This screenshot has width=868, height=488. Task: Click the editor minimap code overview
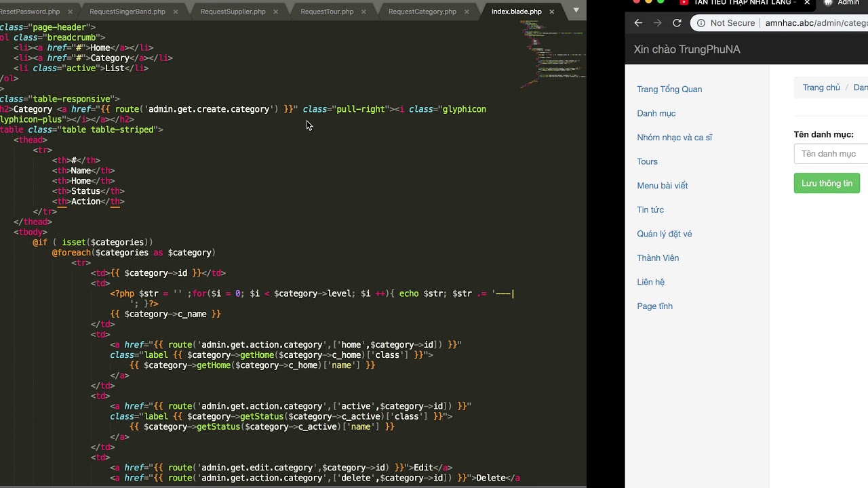point(553,54)
